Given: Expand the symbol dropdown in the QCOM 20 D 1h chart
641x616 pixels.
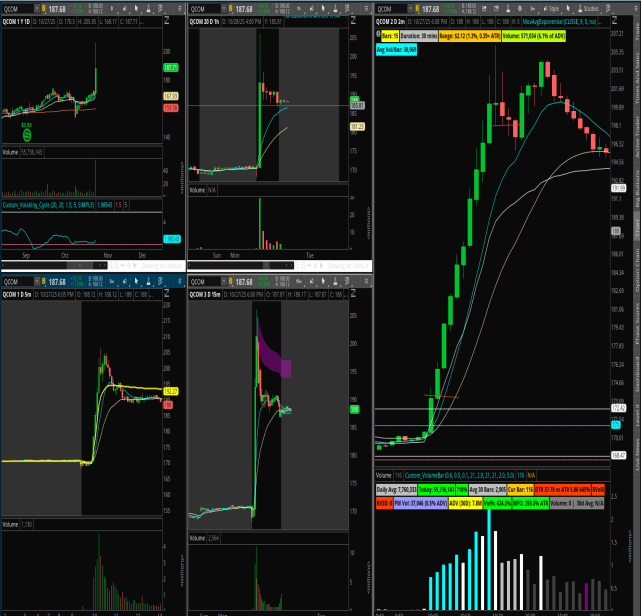Looking at the screenshot, I should 224,9.
